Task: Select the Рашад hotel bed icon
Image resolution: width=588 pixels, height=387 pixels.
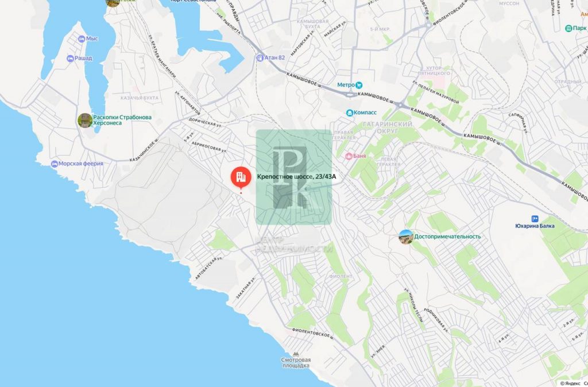Action: pyautogui.click(x=70, y=59)
